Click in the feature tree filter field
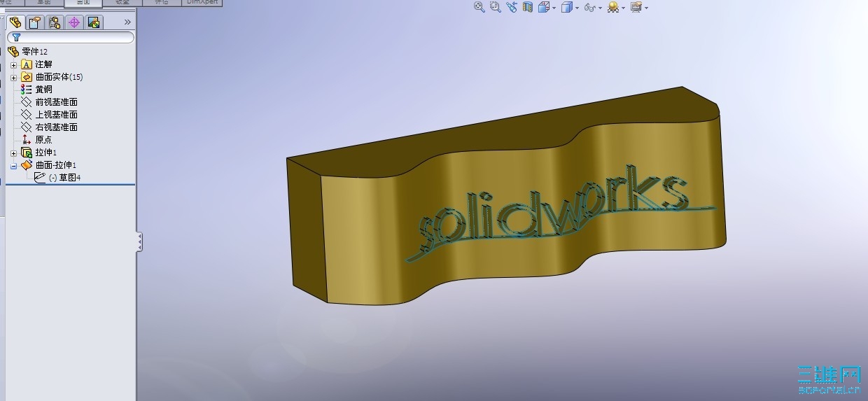868x401 pixels. point(71,38)
